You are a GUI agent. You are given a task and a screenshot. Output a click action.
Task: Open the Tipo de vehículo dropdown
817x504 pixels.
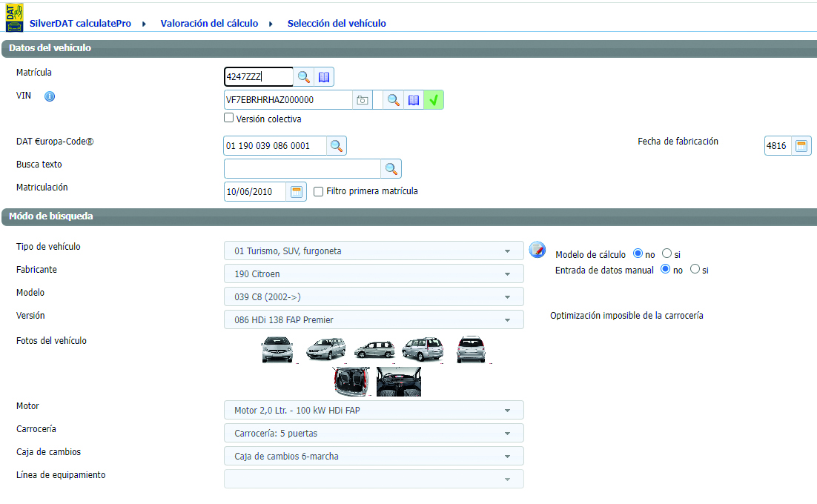pos(374,251)
